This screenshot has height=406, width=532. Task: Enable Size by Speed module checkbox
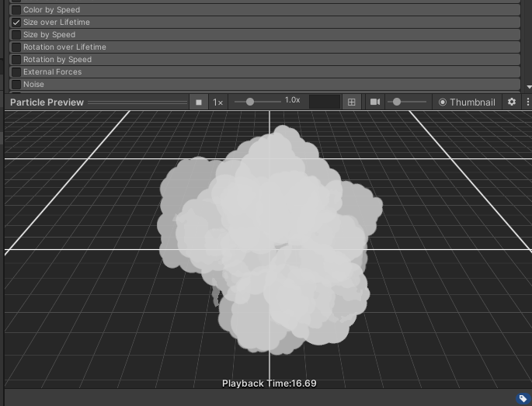(x=16, y=35)
